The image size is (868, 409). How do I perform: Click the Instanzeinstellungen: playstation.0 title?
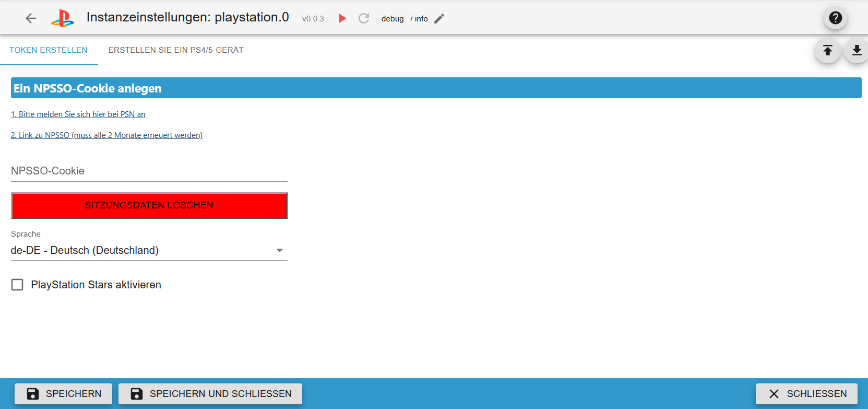(x=188, y=17)
